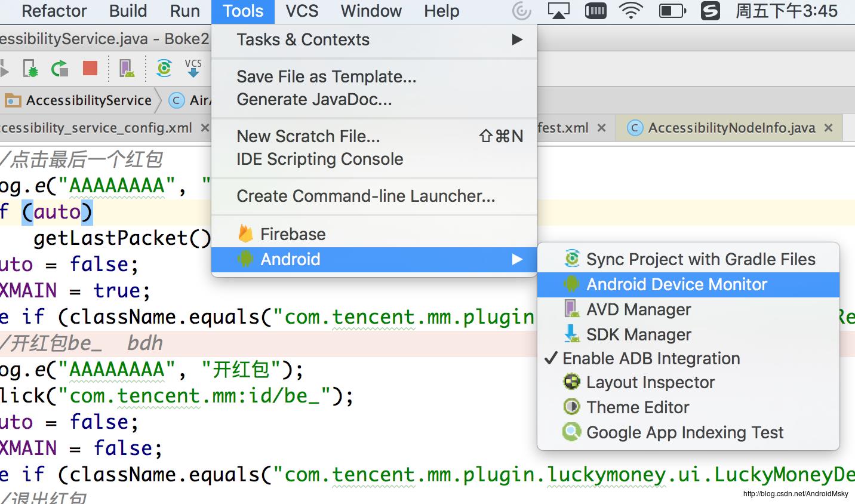Open Theme Editor

tap(688, 407)
